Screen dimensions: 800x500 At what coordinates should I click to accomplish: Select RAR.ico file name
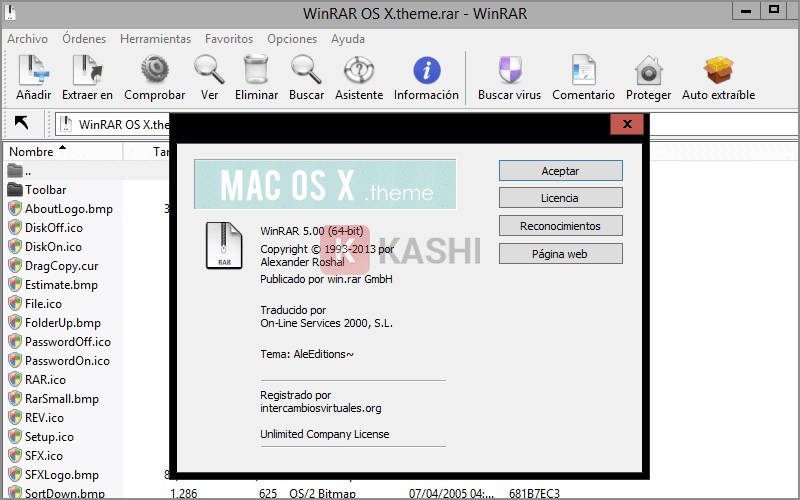pyautogui.click(x=45, y=380)
